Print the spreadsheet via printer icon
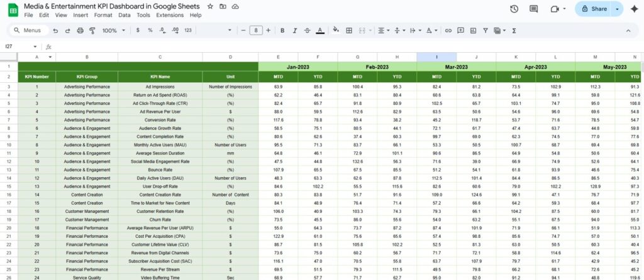The width and height of the screenshot is (644, 280). tap(80, 30)
